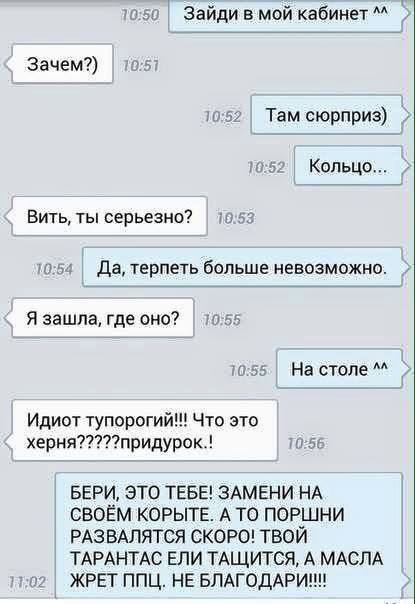Click the 10:53 timestamp
This screenshot has height=604, width=415.
236,218
